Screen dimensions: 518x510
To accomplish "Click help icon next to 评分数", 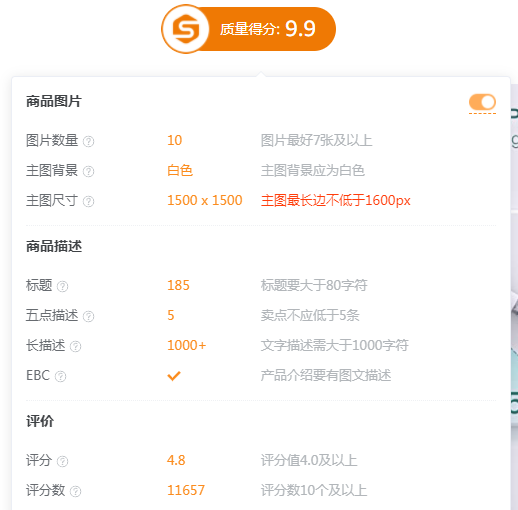I will click(x=75, y=491).
